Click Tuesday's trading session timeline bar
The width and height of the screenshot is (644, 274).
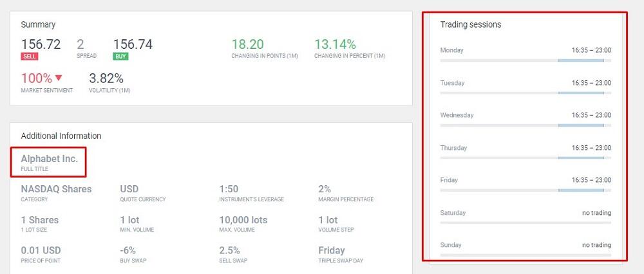pos(525,93)
